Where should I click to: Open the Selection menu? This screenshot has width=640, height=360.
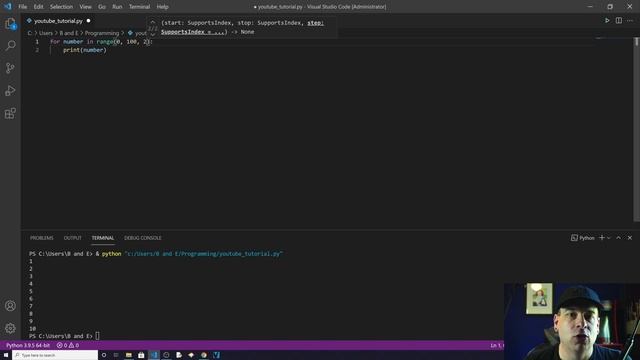coord(61,7)
